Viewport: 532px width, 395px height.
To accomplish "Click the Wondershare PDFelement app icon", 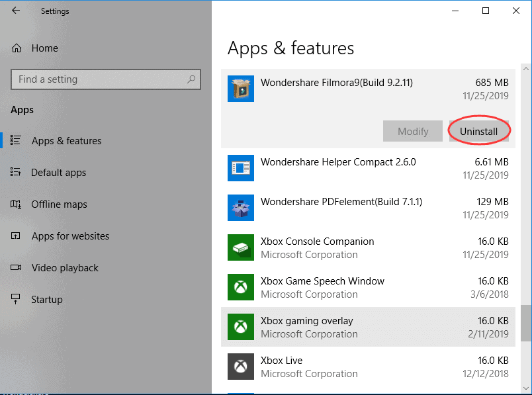I will 241,208.
